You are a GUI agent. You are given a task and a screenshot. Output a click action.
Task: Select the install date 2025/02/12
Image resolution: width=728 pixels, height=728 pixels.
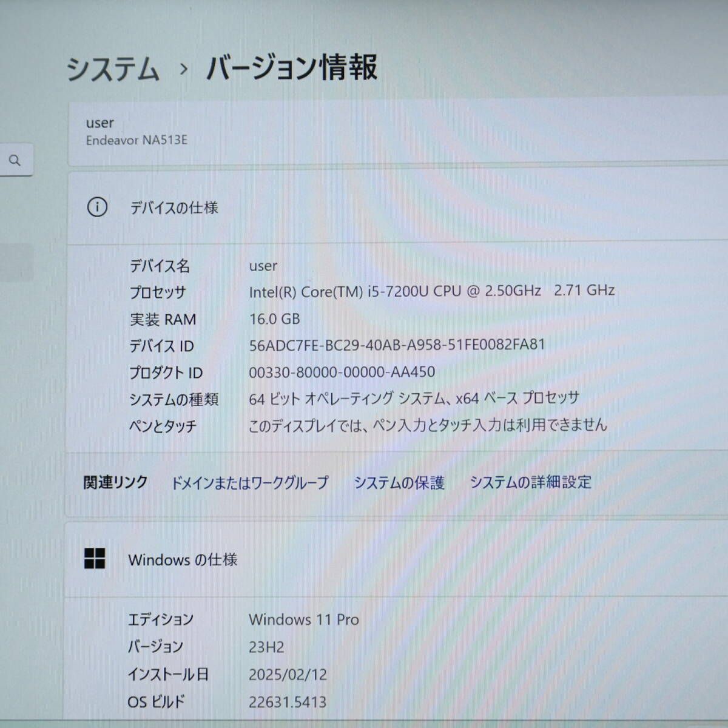[288, 674]
